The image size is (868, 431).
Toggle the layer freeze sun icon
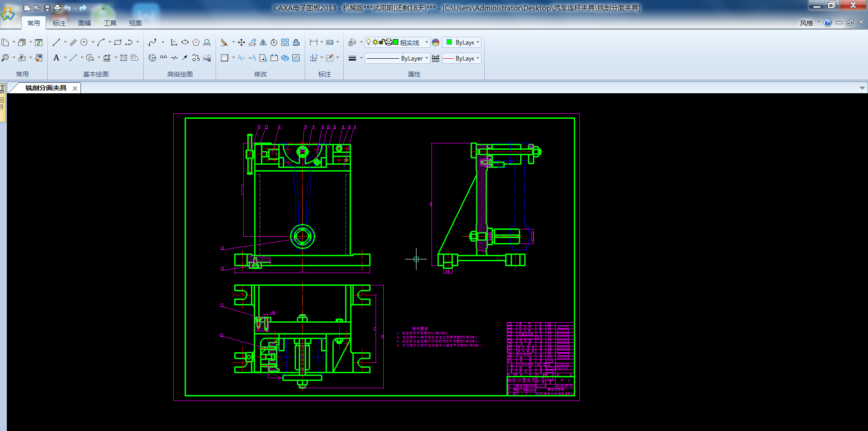click(x=375, y=42)
